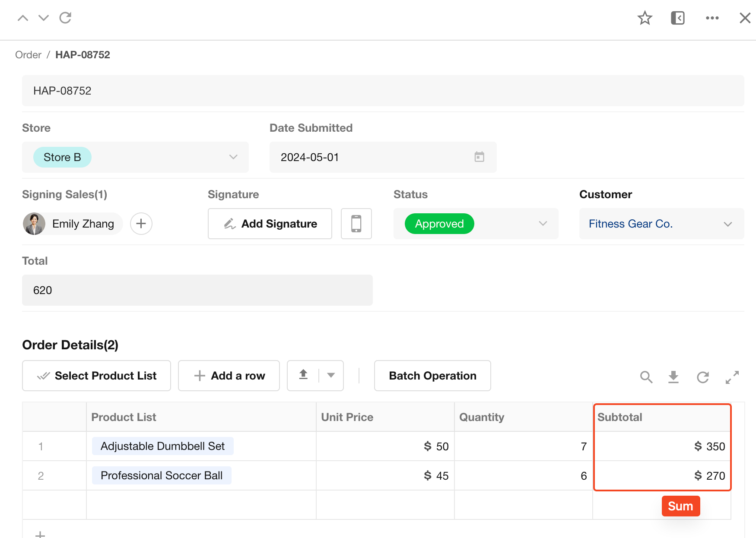Click the Add Signature button
756x538 pixels.
(270, 224)
